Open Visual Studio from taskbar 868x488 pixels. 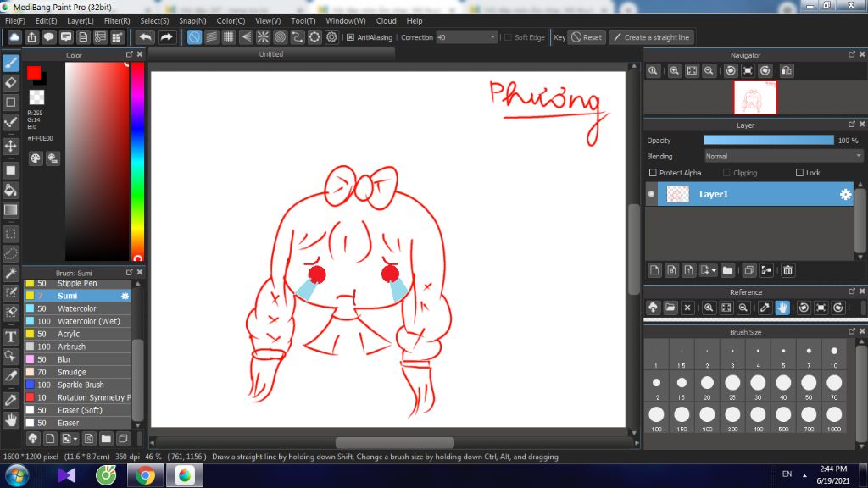coord(66,475)
